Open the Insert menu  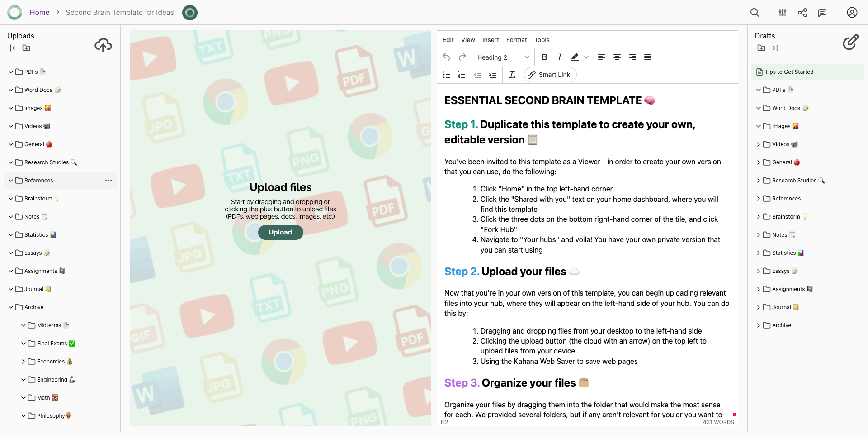pyautogui.click(x=491, y=40)
